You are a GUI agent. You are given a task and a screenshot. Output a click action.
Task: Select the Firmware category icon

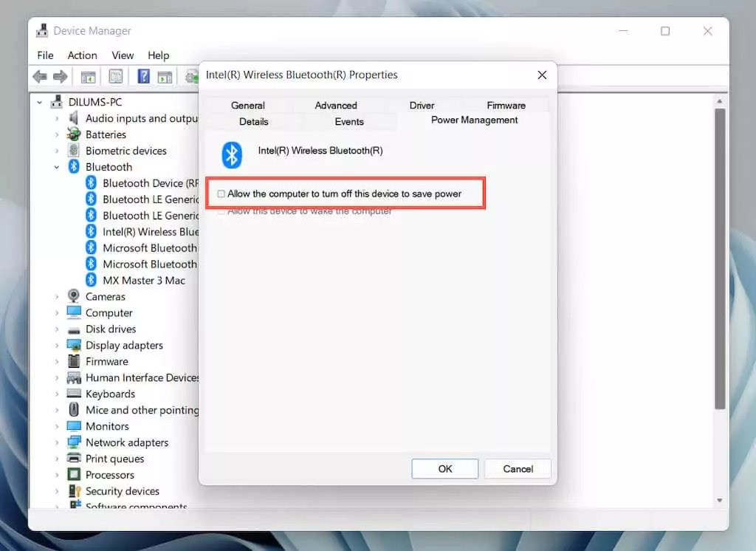(74, 361)
